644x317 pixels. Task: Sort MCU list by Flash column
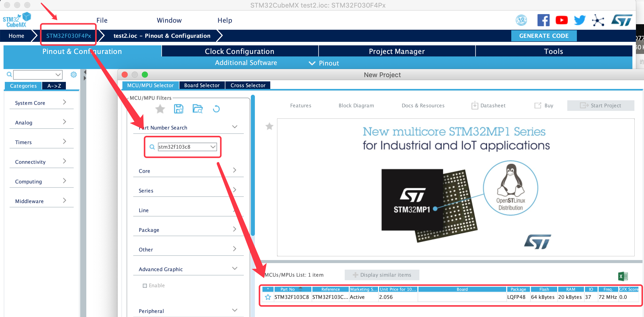tap(544, 289)
